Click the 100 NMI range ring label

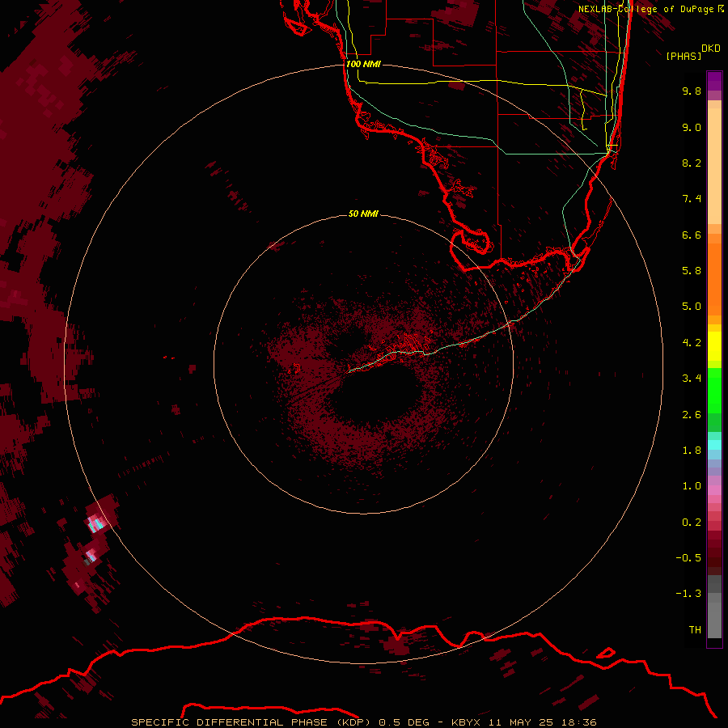pyautogui.click(x=363, y=64)
